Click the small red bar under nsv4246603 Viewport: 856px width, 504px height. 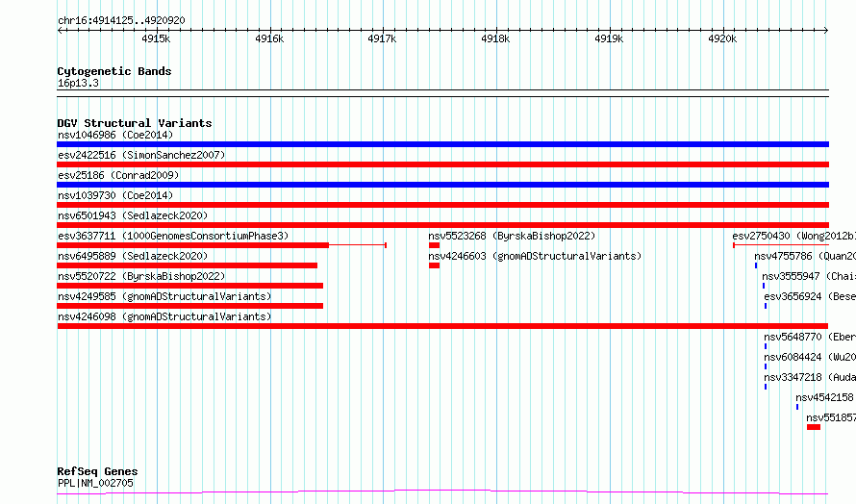tap(434, 265)
